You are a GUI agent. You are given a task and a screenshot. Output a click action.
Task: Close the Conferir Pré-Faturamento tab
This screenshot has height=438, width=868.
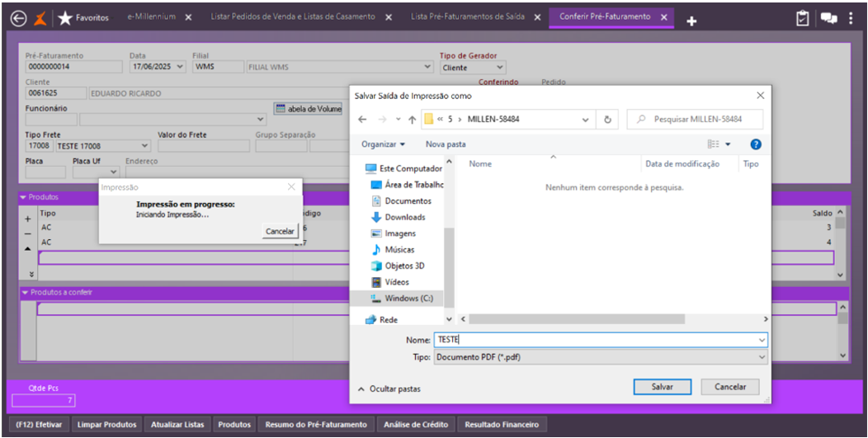662,17
